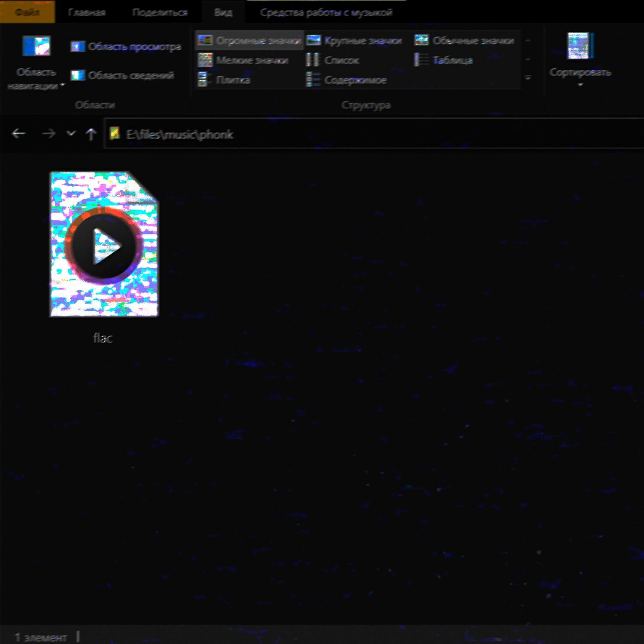Screen dimensions: 644x644
Task: Open the recent locations chevron
Action: click(71, 134)
